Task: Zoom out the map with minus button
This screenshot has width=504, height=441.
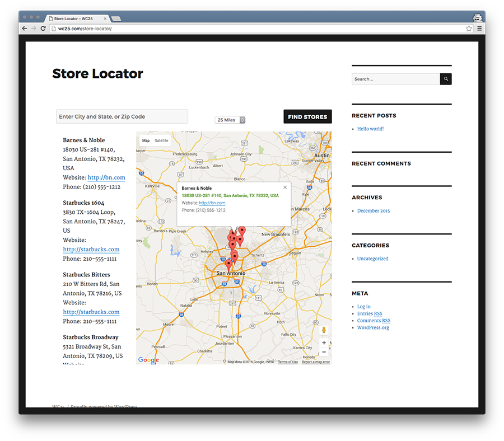Action: point(324,352)
